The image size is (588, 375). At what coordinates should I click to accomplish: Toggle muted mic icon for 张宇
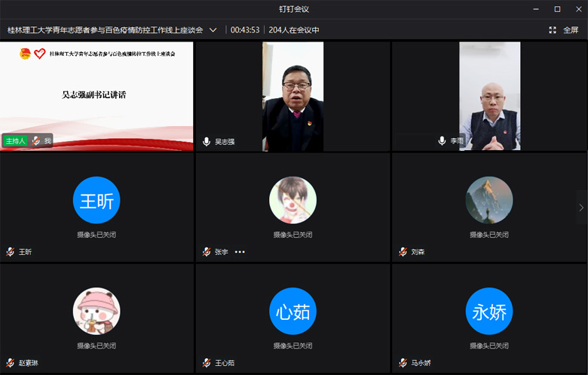coord(207,252)
